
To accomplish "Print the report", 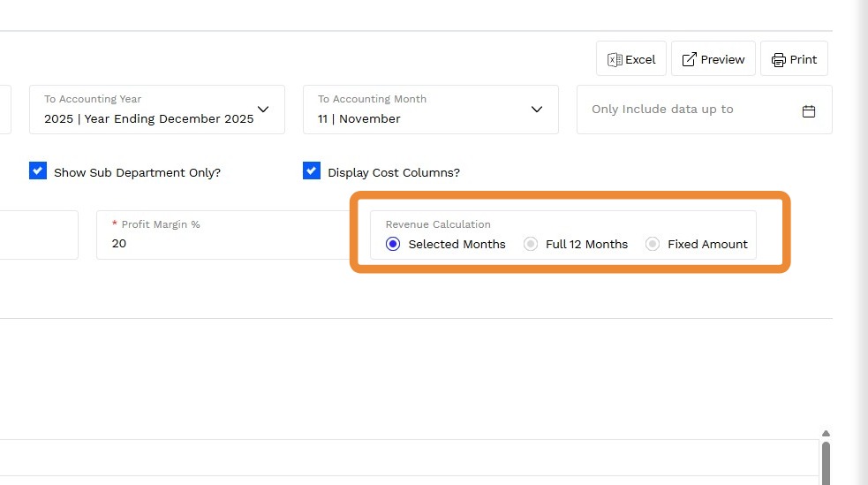I will (x=794, y=59).
